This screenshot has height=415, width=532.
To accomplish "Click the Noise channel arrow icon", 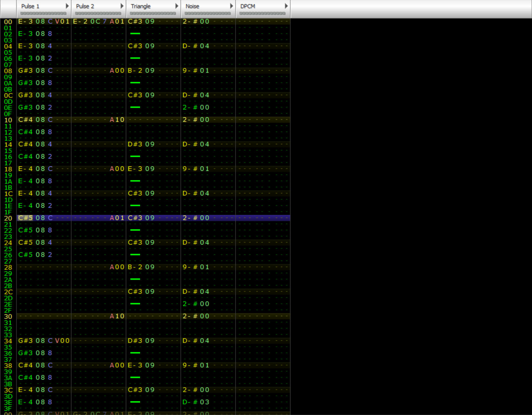I will (232, 6).
